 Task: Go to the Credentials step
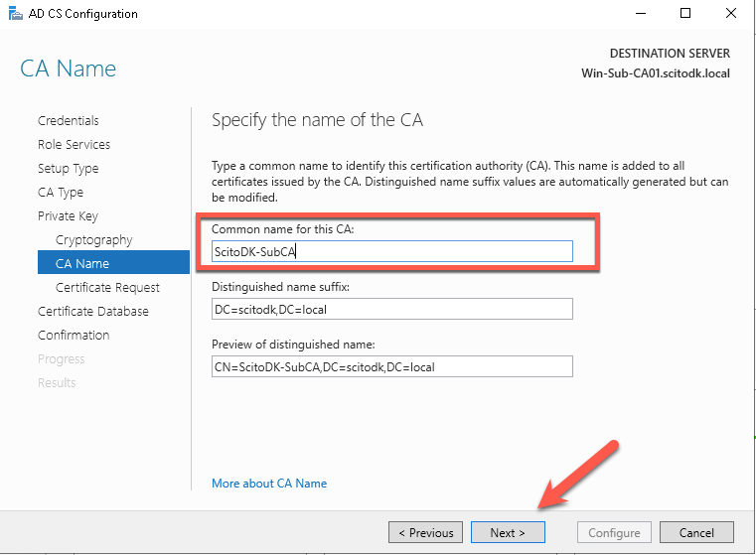pyautogui.click(x=68, y=120)
